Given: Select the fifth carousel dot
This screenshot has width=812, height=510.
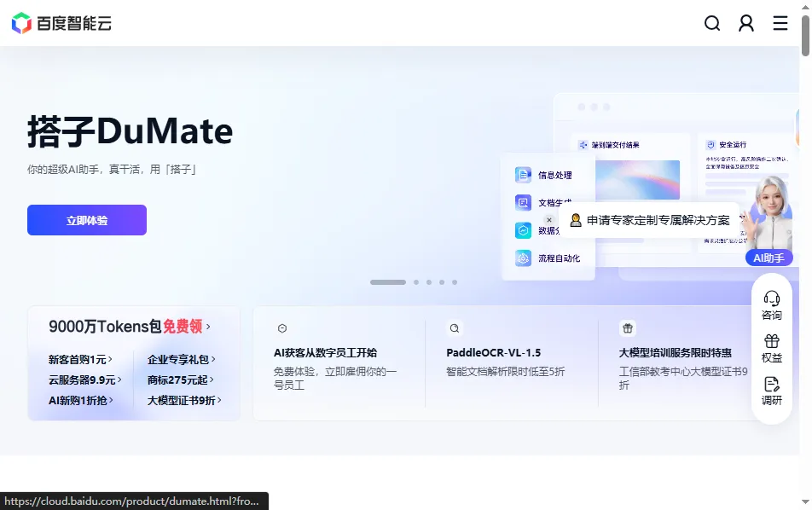Looking at the screenshot, I should pyautogui.click(x=455, y=282).
